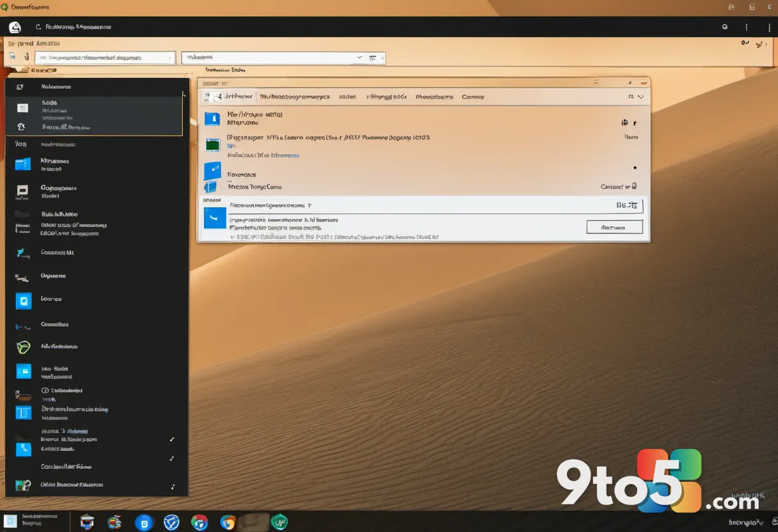The image size is (778, 532).
Task: Click the green-and-white icon on the last dark menu row
Action: click(x=23, y=485)
